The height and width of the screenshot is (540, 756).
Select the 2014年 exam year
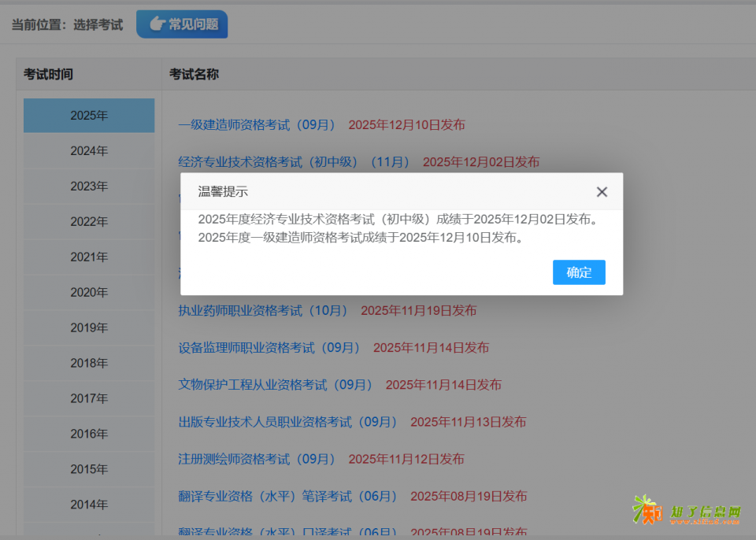click(89, 505)
